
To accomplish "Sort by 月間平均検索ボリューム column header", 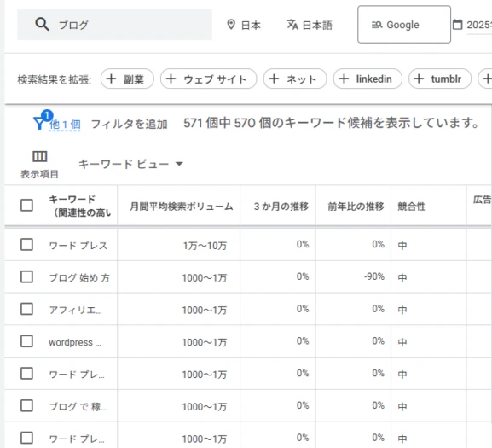I will click(182, 207).
